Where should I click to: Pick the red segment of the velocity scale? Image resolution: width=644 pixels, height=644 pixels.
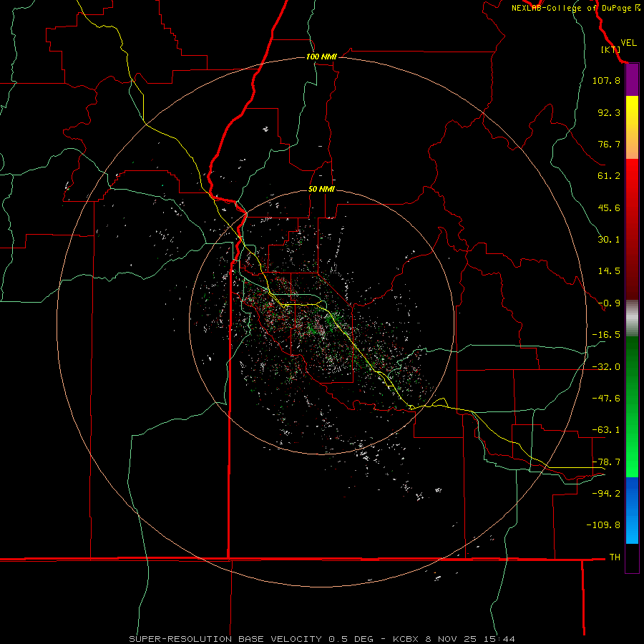(x=632, y=229)
